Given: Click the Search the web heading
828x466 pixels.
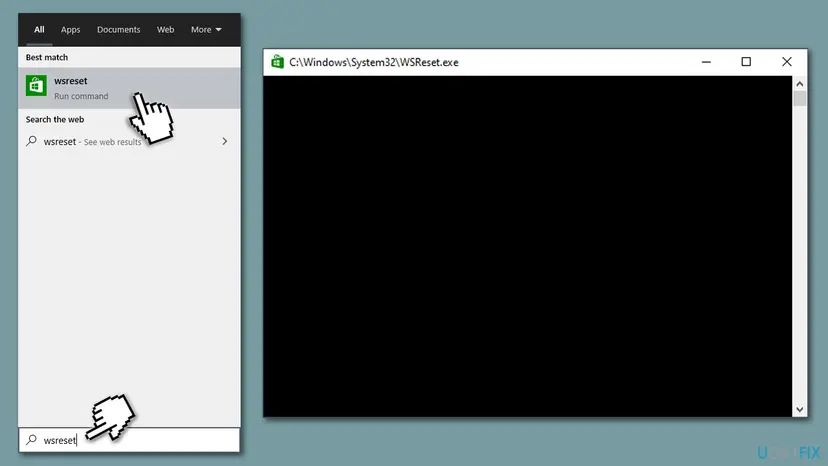Looking at the screenshot, I should point(55,119).
